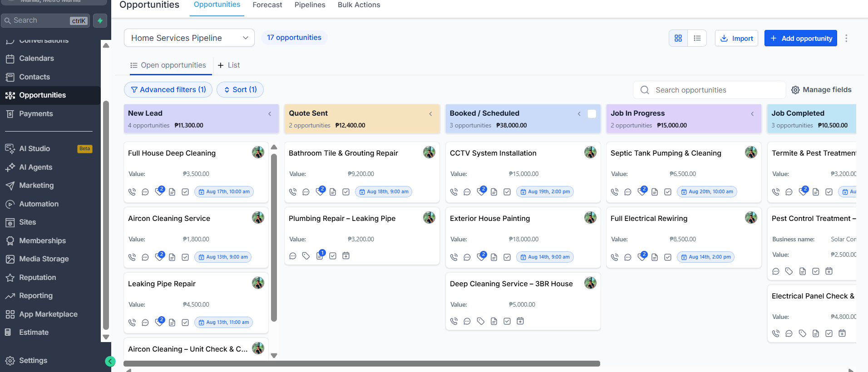Open the Home Services Pipeline dropdown
868x372 pixels.
coord(189,38)
